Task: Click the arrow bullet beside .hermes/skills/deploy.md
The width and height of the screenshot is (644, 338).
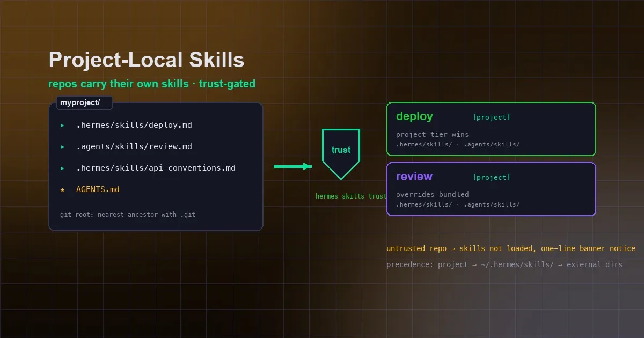Action: [x=63, y=125]
